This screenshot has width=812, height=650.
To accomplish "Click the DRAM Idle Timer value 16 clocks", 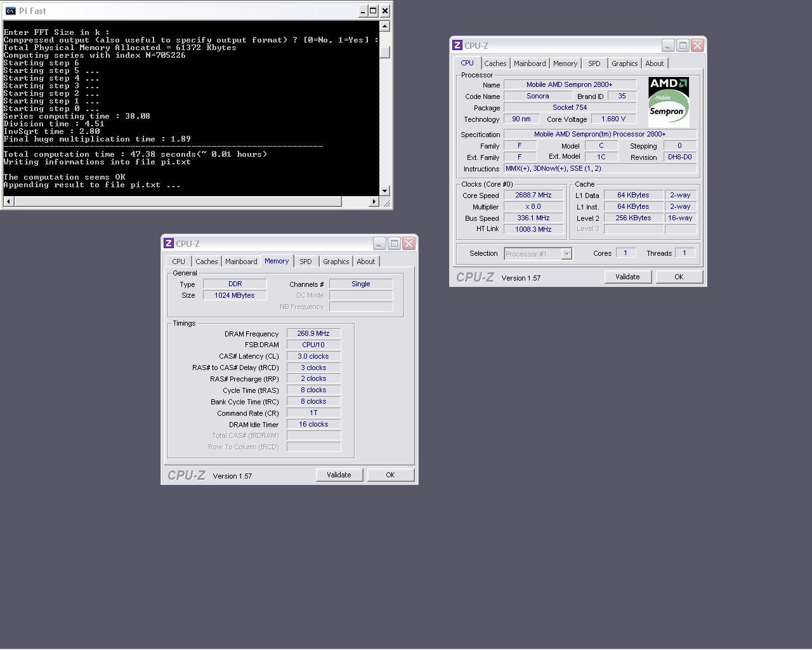I will [313, 424].
